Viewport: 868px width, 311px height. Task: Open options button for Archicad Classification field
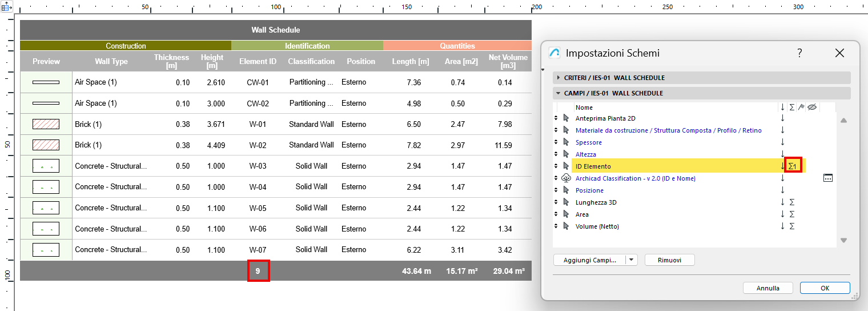[828, 178]
